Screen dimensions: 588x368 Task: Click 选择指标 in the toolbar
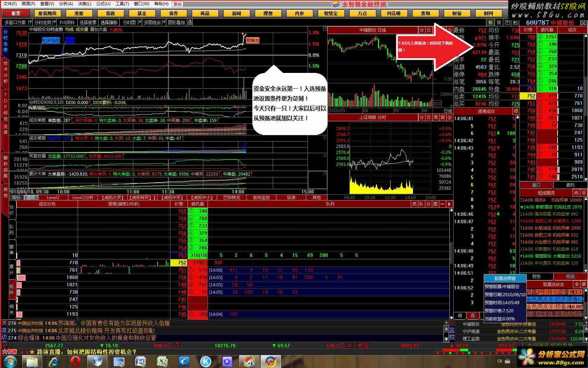pyautogui.click(x=109, y=22)
